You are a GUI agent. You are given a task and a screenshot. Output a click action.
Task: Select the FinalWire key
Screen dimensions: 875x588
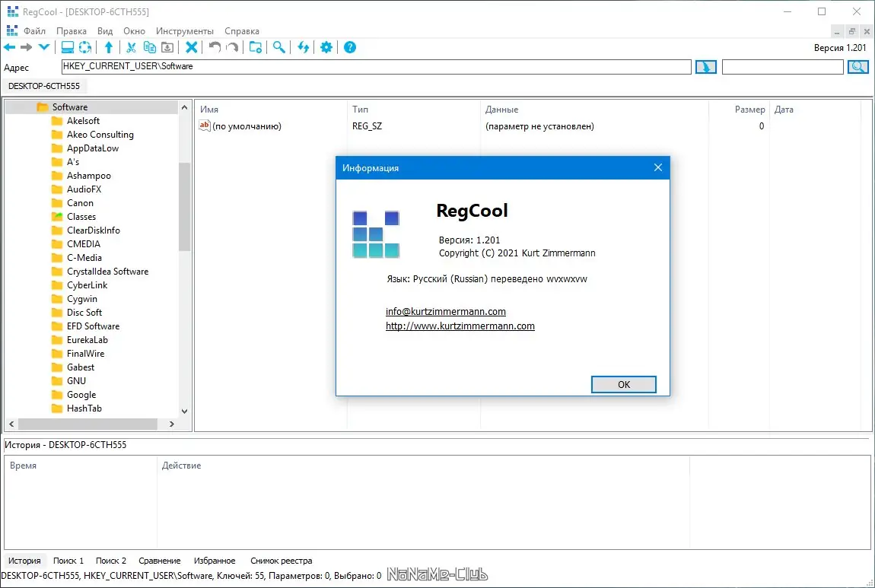[85, 353]
